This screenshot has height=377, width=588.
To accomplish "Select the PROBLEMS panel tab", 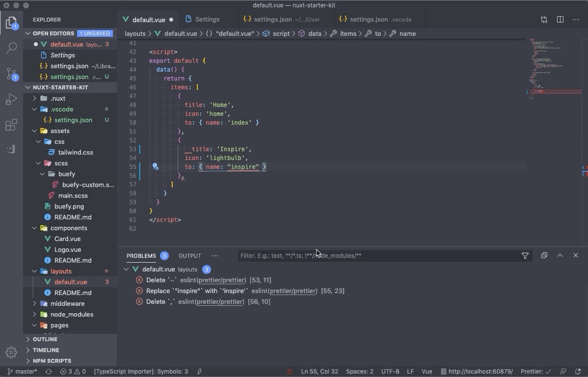I will tap(141, 256).
